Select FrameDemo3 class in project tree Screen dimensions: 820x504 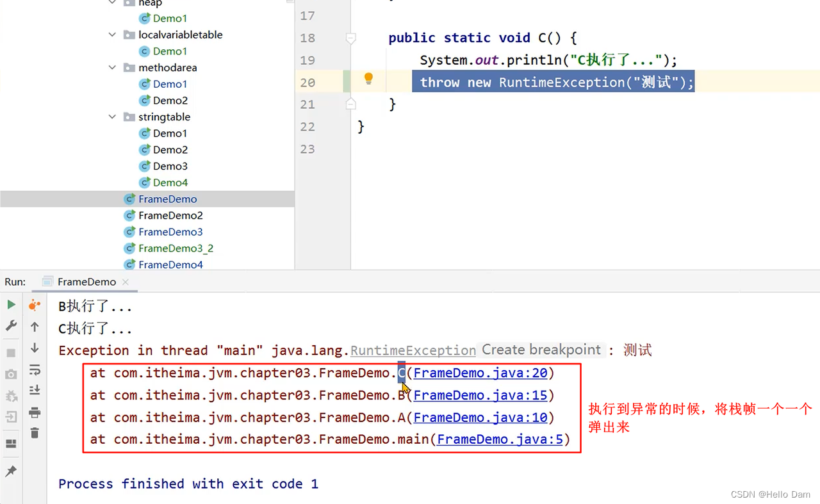[x=170, y=232]
